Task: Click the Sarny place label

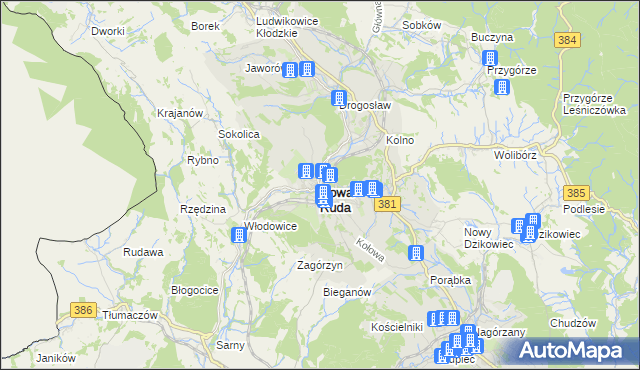Action: point(230,345)
